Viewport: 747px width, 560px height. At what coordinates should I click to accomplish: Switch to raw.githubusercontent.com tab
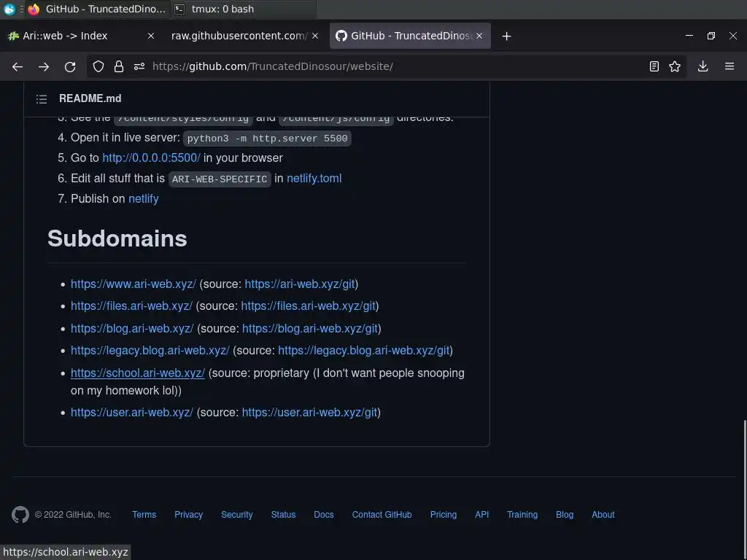click(245, 36)
